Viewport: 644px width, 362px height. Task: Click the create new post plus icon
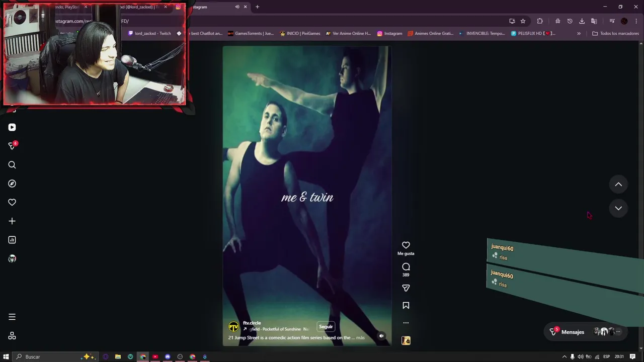(12, 221)
